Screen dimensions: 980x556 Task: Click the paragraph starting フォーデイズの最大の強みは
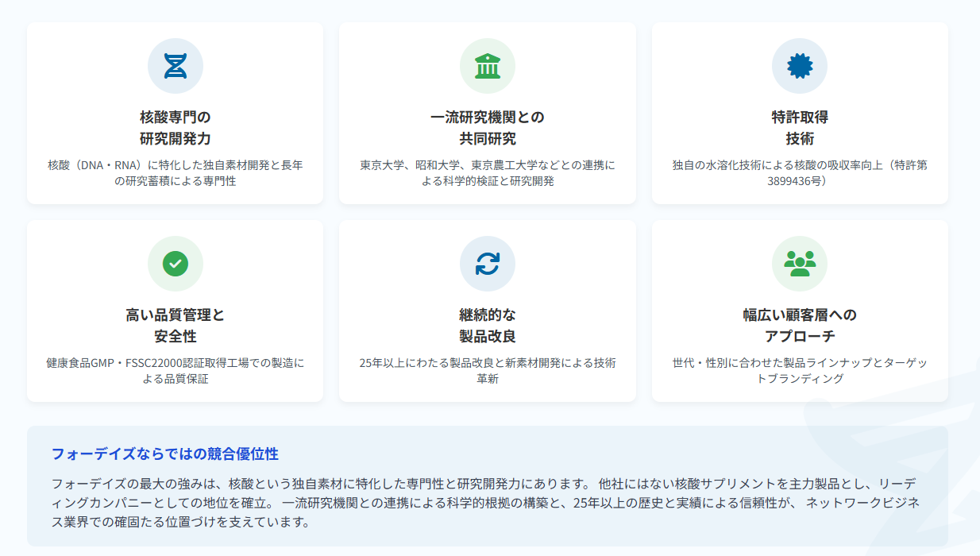click(485, 502)
